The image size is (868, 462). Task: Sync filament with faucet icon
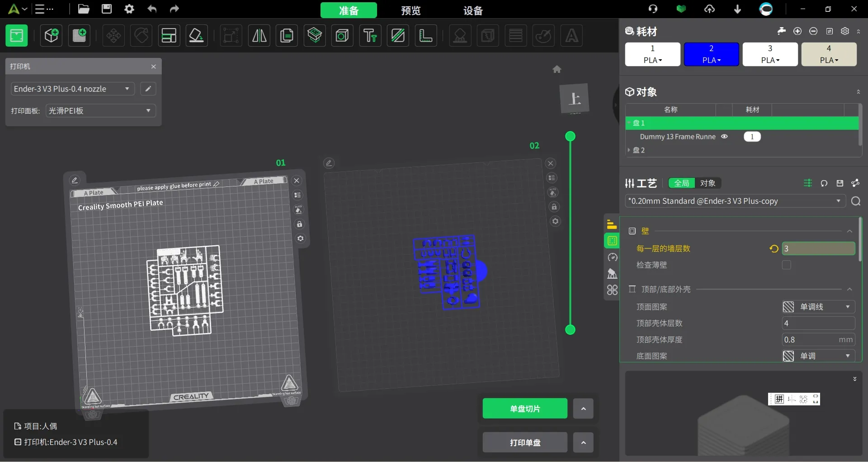tap(781, 31)
